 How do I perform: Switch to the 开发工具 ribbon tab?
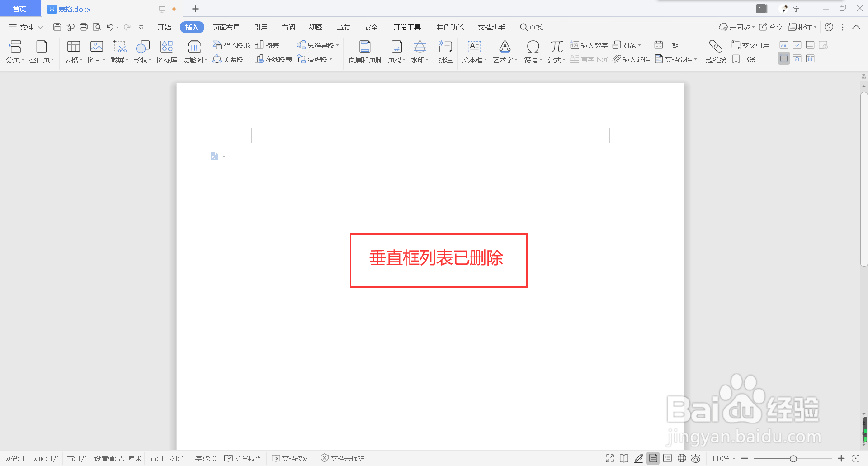pos(407,27)
